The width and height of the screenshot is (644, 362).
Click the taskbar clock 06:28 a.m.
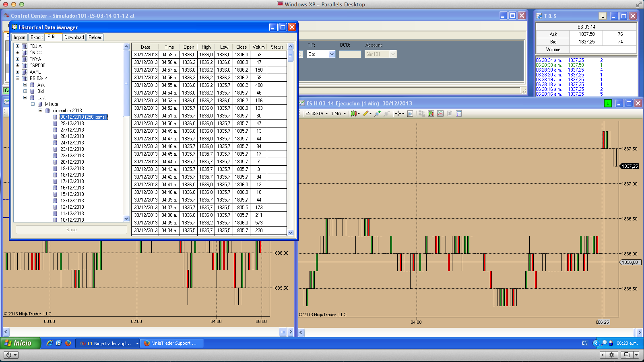coord(627,343)
